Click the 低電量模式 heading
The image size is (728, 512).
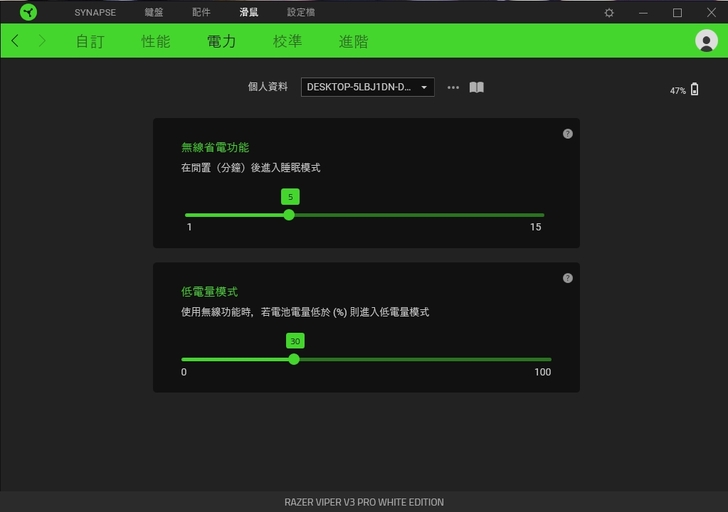[x=209, y=292]
